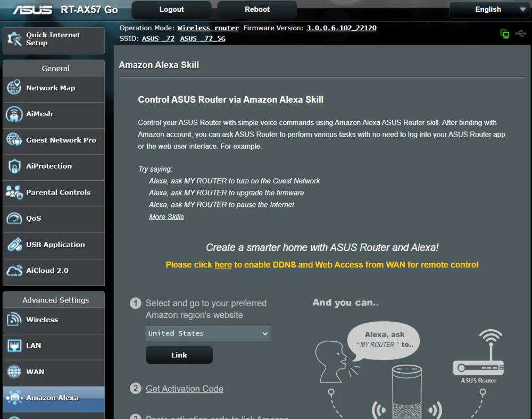Click the green network status icon

[x=504, y=33]
